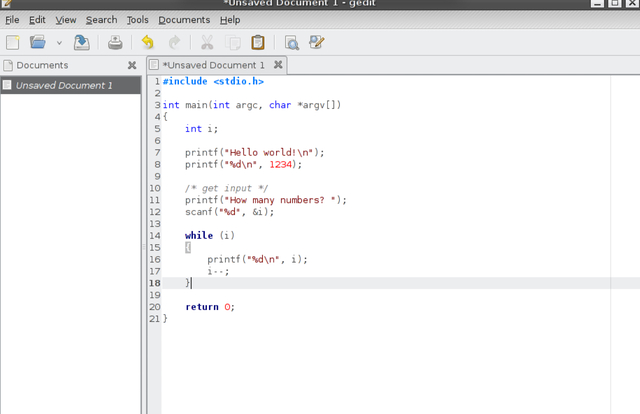Open Find using the magnifier icon
The width and height of the screenshot is (640, 414).
[291, 42]
